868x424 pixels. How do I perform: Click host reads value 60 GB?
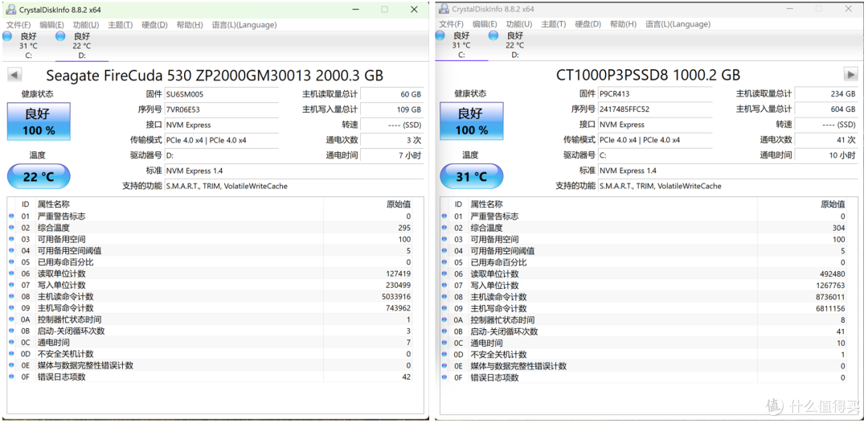click(x=392, y=94)
